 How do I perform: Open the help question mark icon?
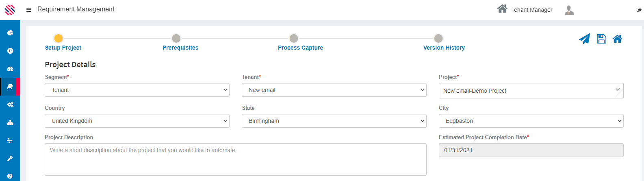10,176
